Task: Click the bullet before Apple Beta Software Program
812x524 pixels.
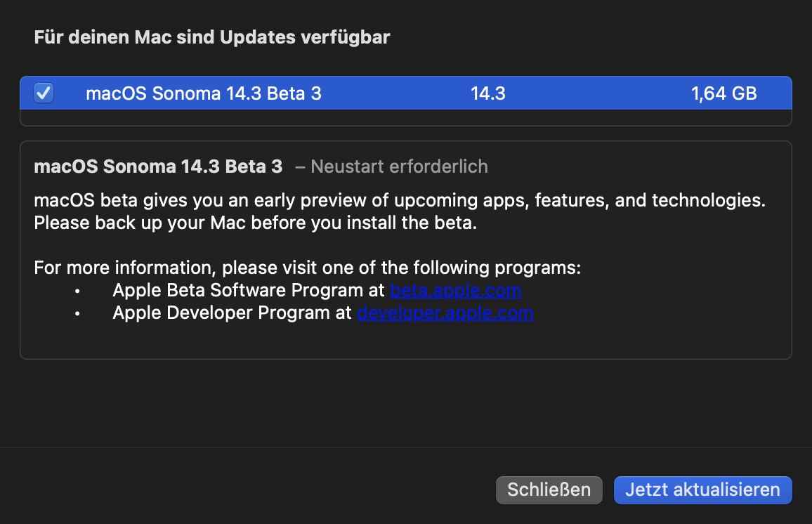Action: coord(77,291)
